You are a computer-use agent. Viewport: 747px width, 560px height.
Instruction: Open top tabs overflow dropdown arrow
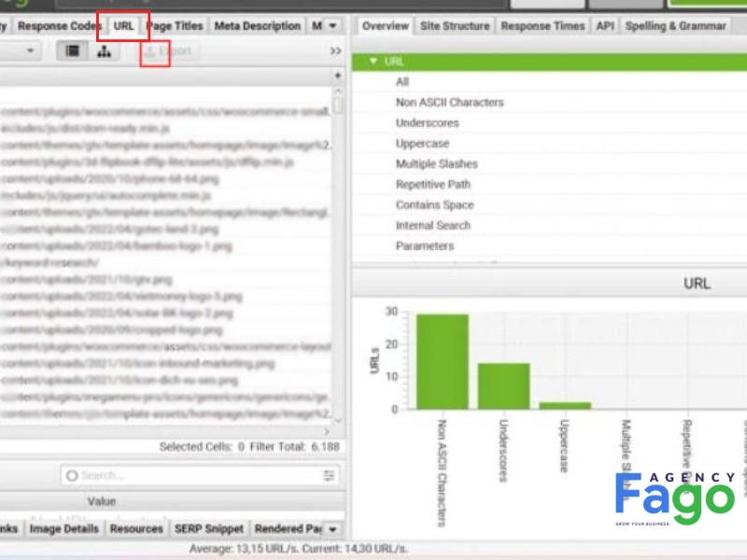tap(332, 26)
